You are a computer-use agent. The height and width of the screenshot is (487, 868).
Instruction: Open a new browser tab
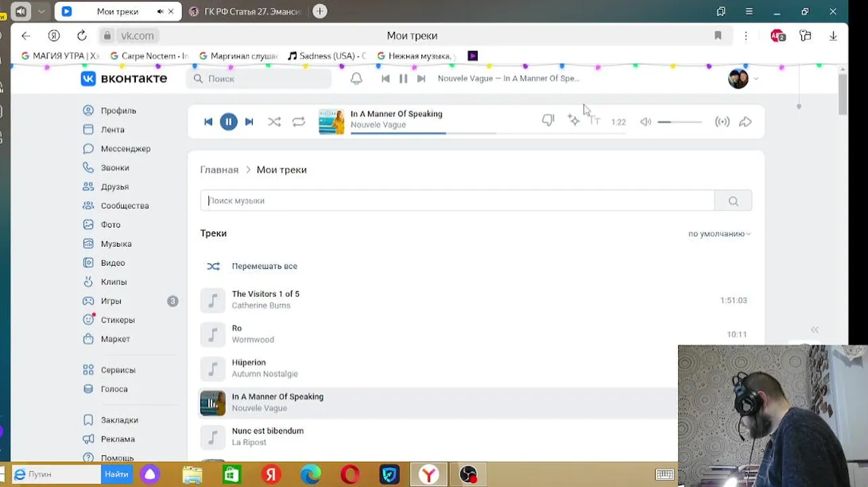pyautogui.click(x=320, y=11)
